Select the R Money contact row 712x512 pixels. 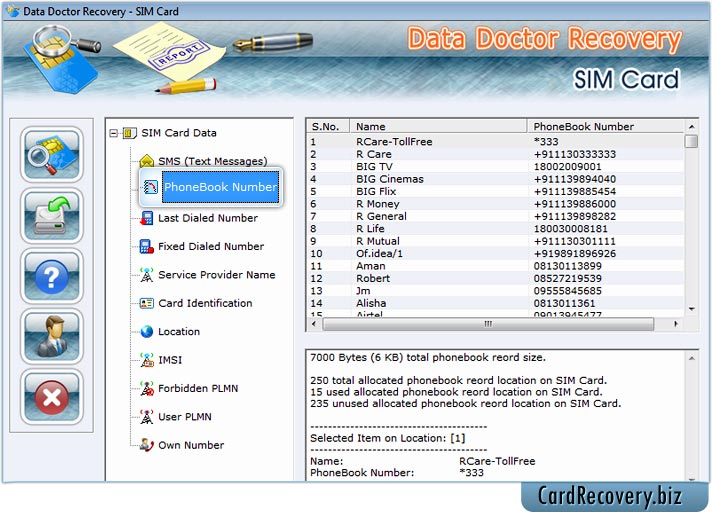[496, 204]
